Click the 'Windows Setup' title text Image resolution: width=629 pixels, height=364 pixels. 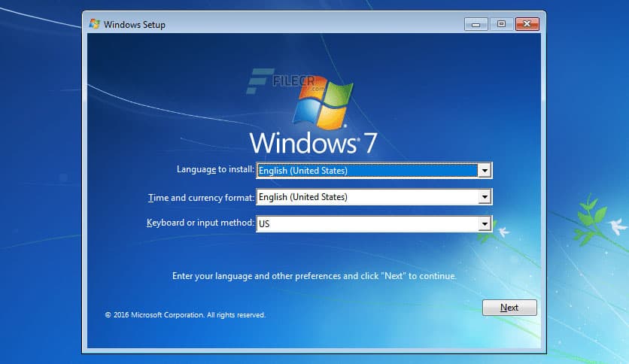pyautogui.click(x=135, y=25)
